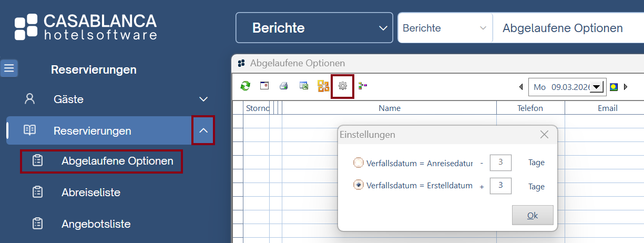
Task: Click the green refresh icon
Action: [x=245, y=86]
